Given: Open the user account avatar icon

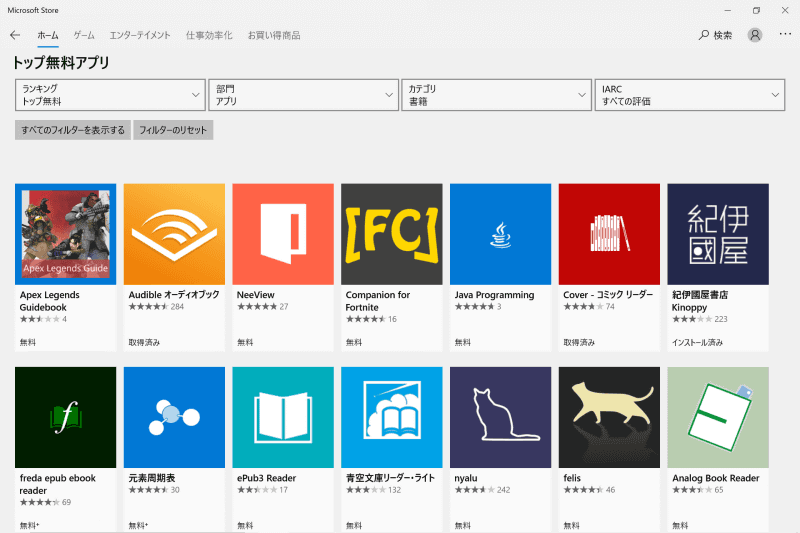Looking at the screenshot, I should [x=755, y=35].
